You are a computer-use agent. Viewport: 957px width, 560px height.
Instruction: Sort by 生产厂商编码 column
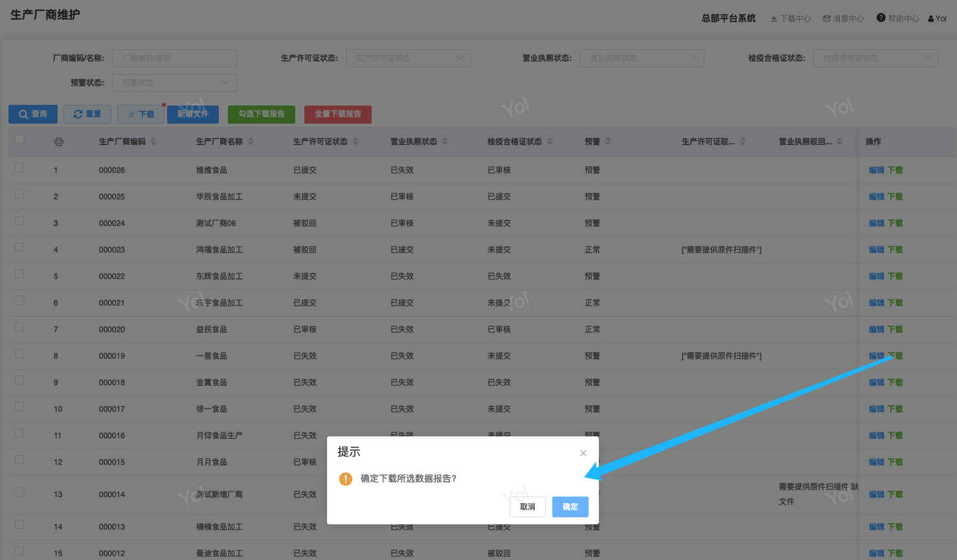153,141
